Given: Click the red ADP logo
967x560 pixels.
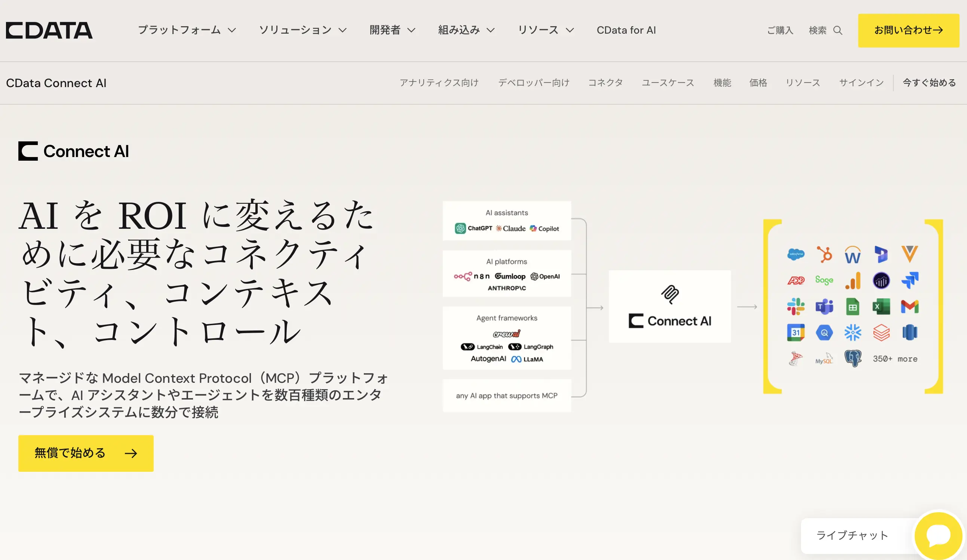Looking at the screenshot, I should [795, 280].
